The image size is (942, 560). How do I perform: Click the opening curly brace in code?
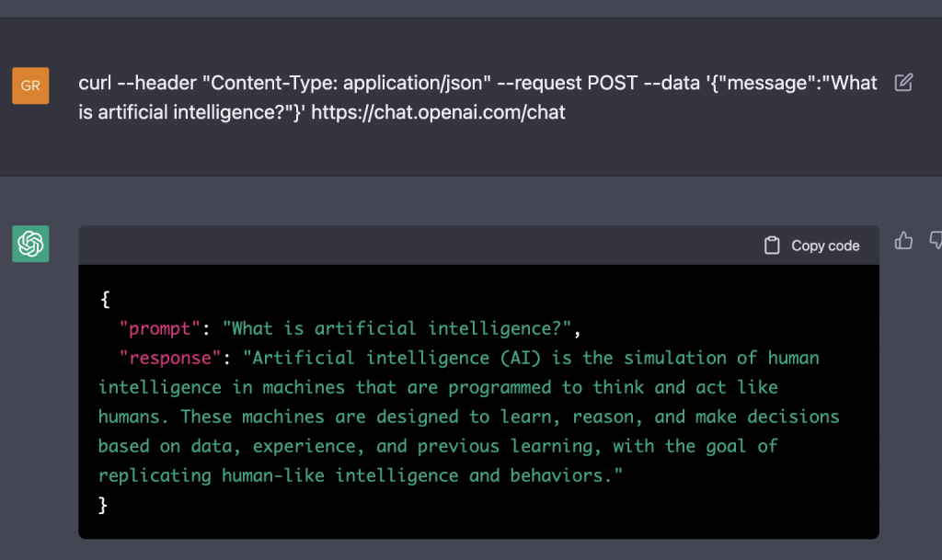point(104,298)
